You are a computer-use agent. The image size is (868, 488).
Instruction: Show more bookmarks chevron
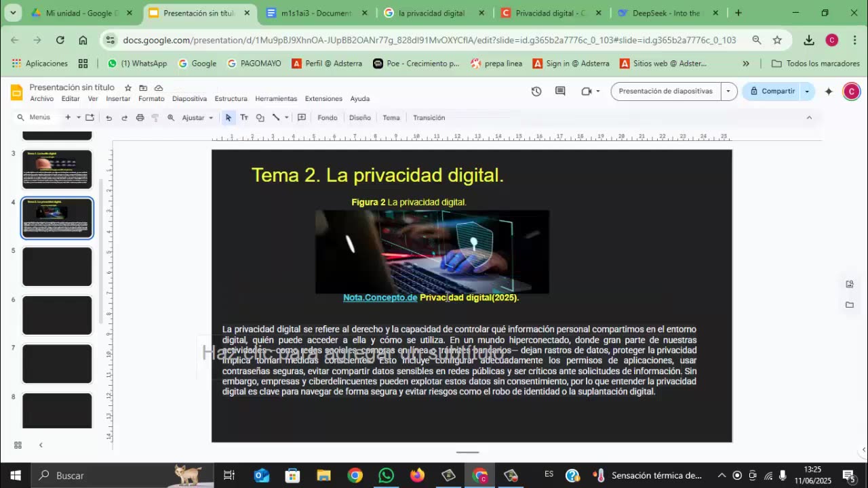point(746,63)
